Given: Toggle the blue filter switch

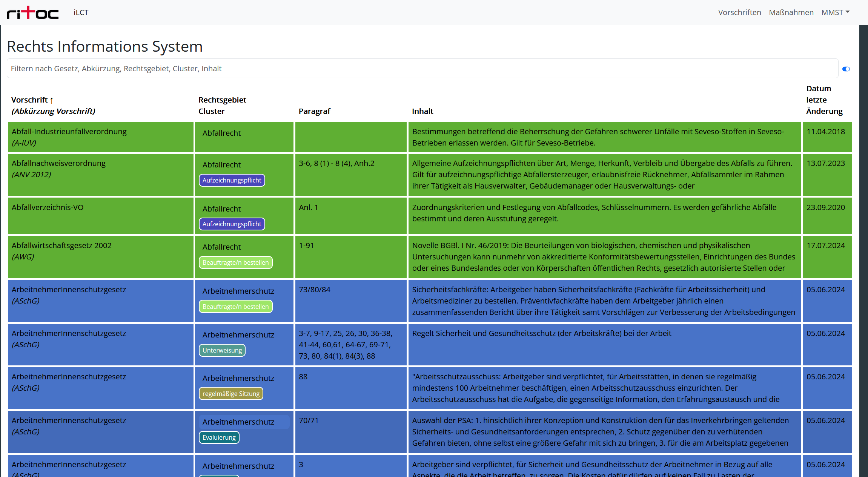Looking at the screenshot, I should (846, 69).
